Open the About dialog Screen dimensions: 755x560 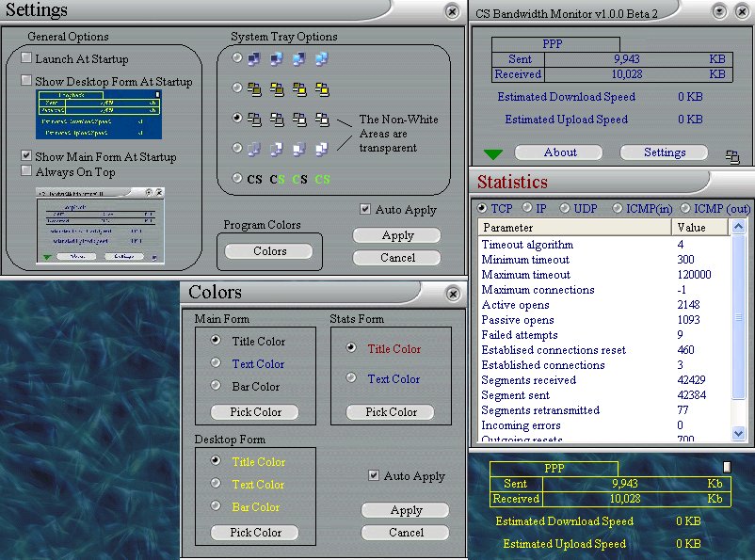coord(559,152)
